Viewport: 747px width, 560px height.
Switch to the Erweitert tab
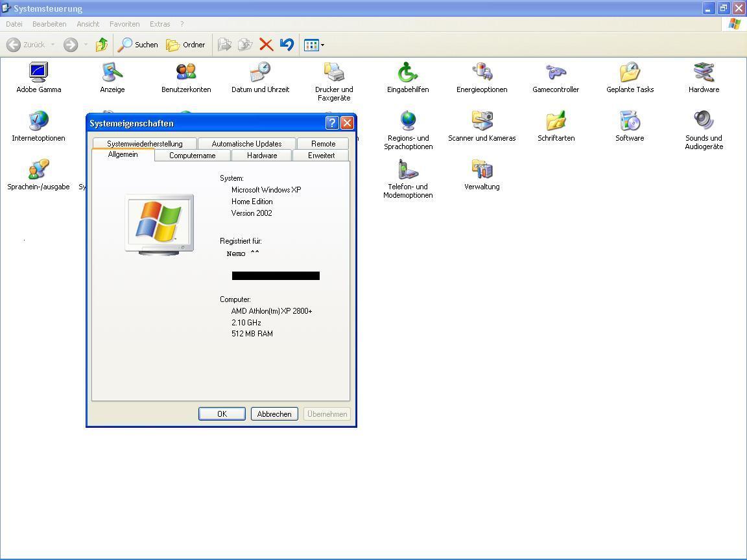click(321, 156)
